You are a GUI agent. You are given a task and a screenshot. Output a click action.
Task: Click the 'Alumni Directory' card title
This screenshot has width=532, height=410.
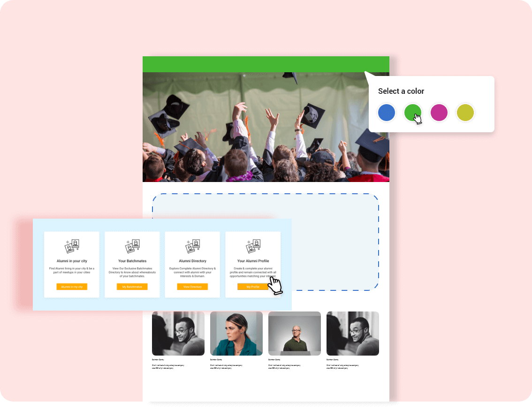point(192,261)
